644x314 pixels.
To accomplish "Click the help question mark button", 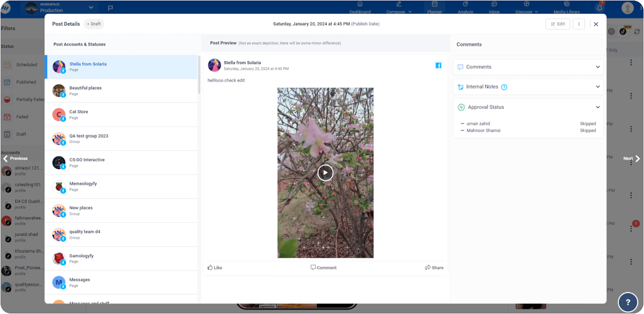I will pos(628,302).
